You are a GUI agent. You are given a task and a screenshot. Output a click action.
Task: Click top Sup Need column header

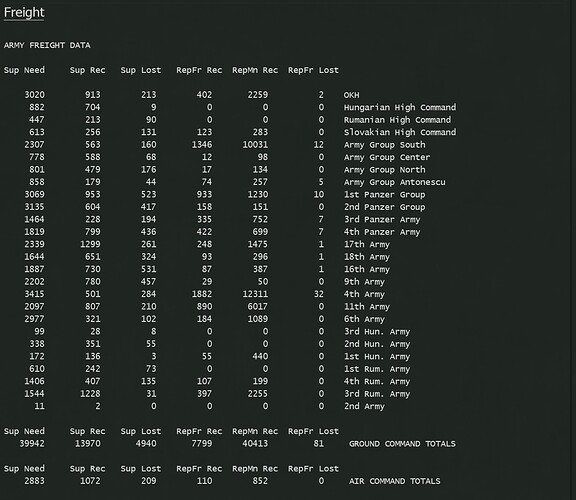click(24, 70)
